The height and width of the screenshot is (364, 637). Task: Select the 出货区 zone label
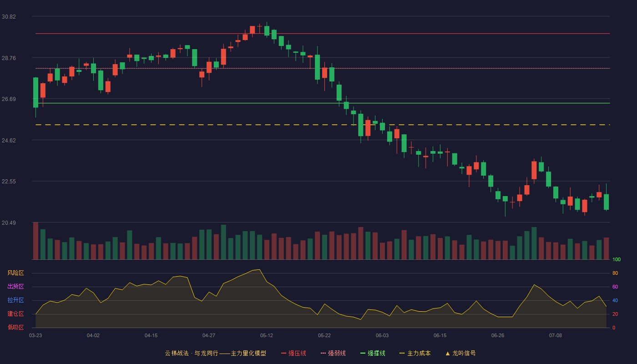point(15,287)
